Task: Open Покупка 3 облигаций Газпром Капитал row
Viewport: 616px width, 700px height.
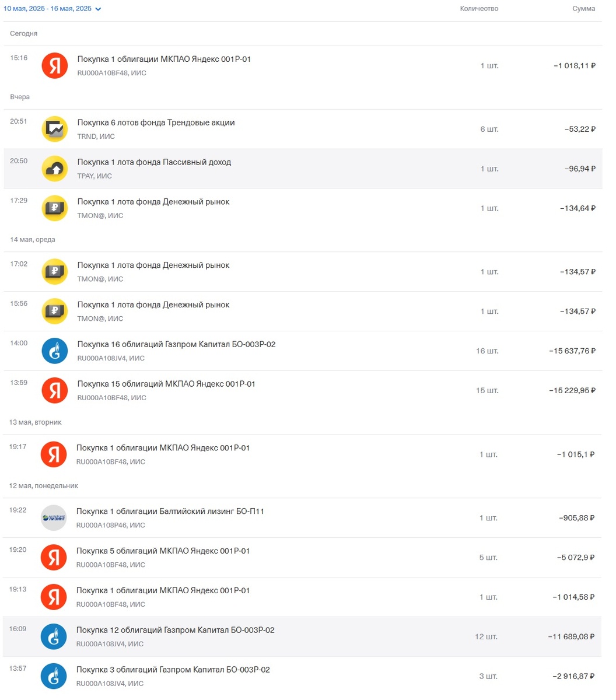Action: (x=173, y=670)
